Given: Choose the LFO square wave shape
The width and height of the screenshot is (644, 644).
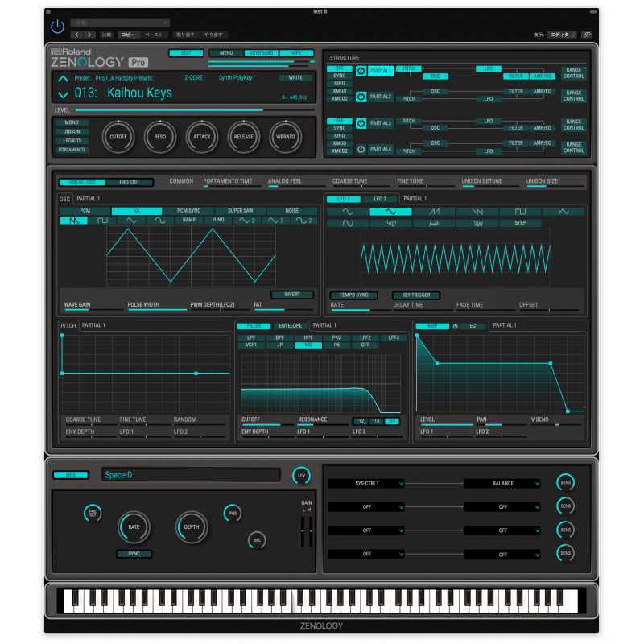Looking at the screenshot, I should (520, 212).
